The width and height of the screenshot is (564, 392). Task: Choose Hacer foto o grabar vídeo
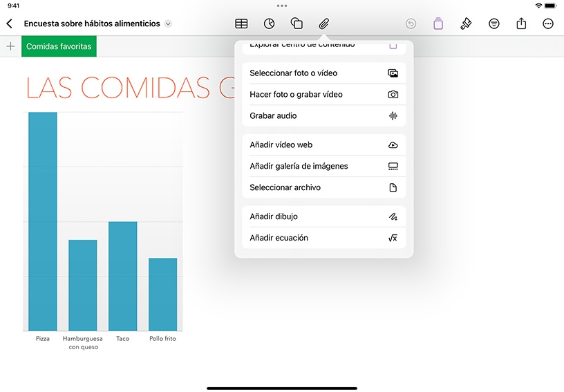(324, 94)
